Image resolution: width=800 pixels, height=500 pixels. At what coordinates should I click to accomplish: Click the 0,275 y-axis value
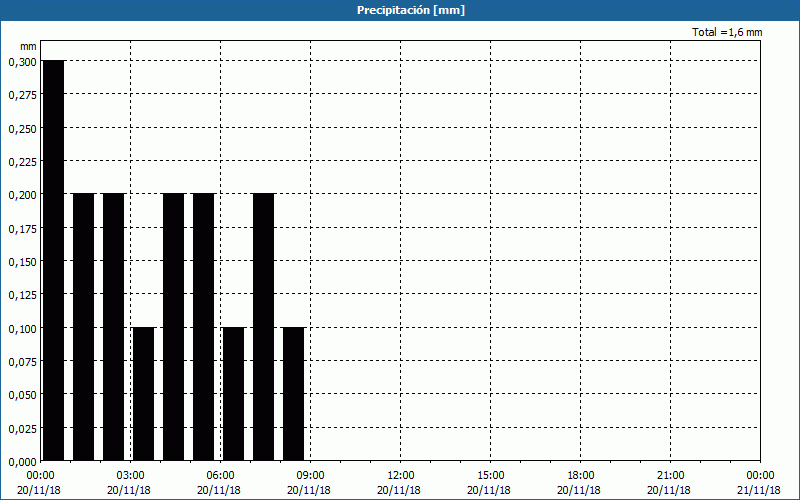[x=22, y=95]
